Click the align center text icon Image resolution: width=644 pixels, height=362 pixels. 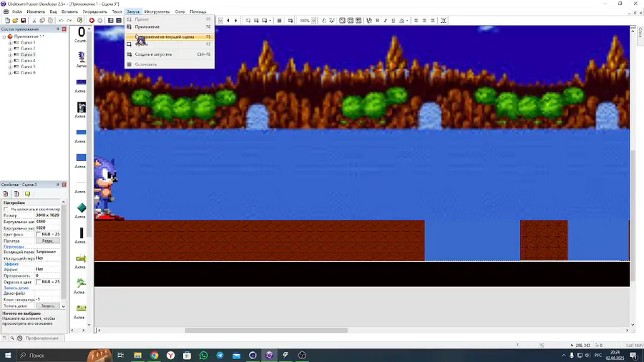[424, 21]
